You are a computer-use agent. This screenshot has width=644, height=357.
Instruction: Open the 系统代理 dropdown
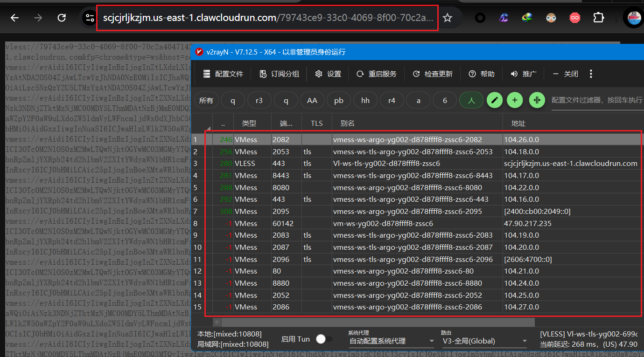[391, 341]
